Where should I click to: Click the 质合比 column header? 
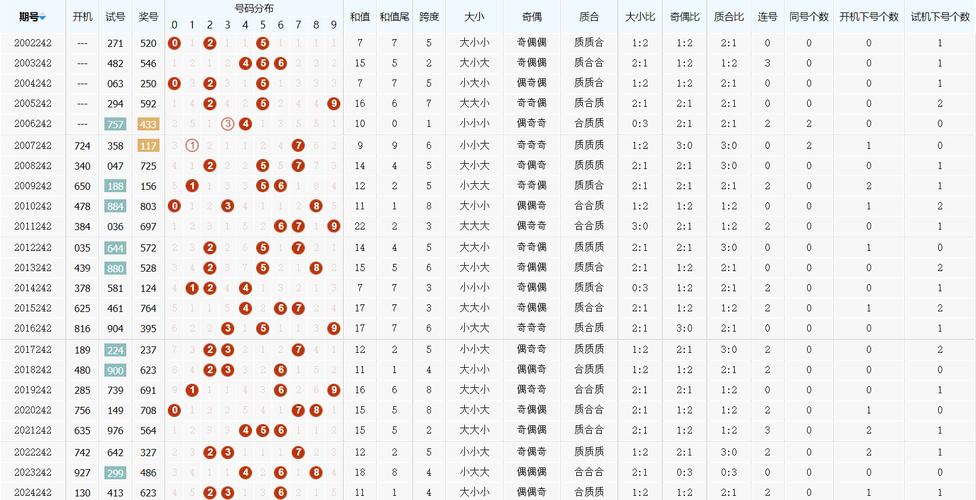729,17
